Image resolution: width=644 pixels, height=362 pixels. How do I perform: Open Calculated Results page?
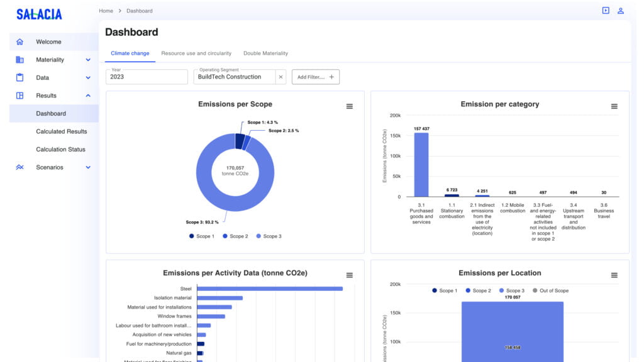62,132
